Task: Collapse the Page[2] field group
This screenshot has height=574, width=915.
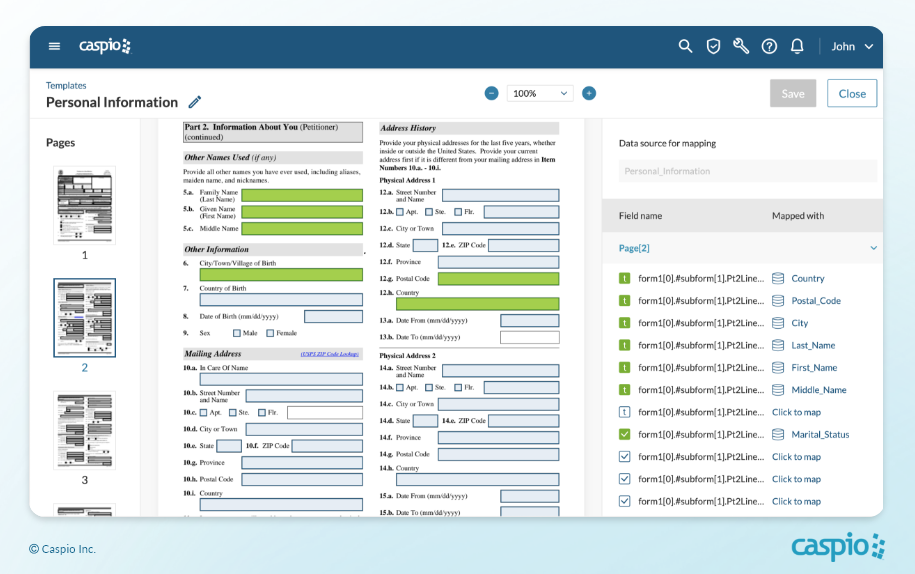Action: (x=873, y=248)
